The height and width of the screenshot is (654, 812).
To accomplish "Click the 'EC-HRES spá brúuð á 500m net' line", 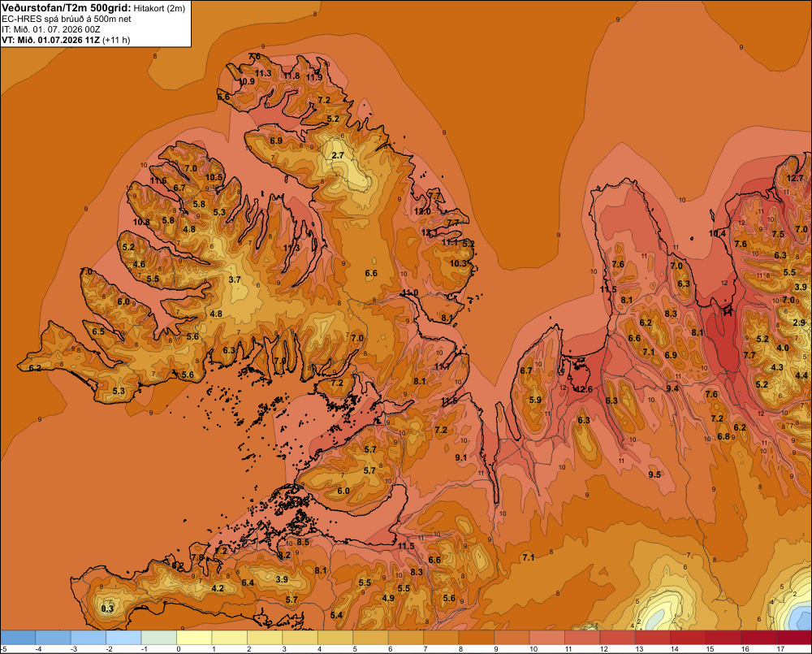I will (x=67, y=19).
